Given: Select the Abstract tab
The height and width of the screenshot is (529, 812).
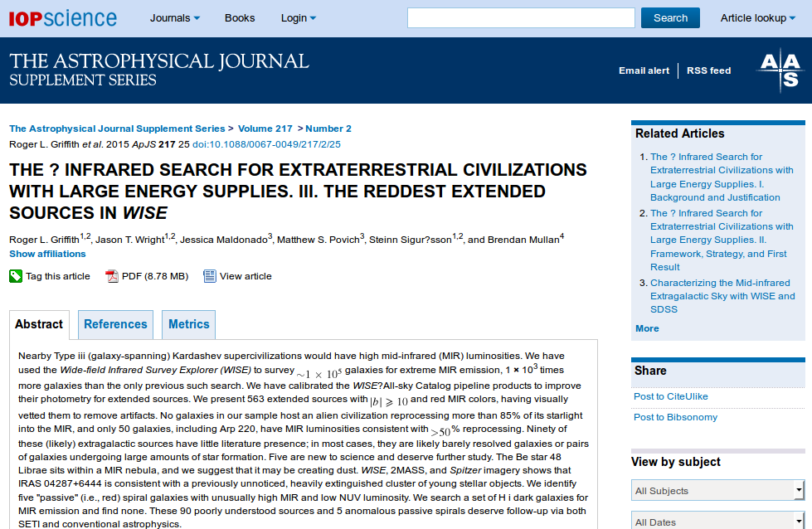Looking at the screenshot, I should coord(39,324).
